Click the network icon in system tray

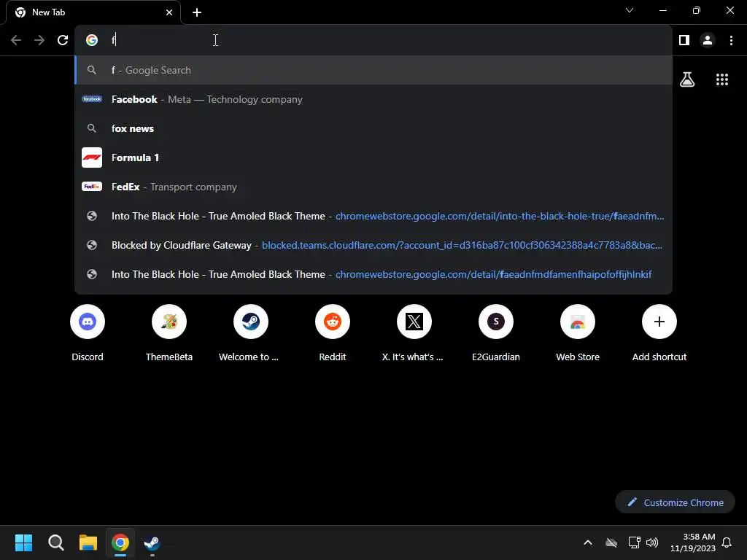634,542
